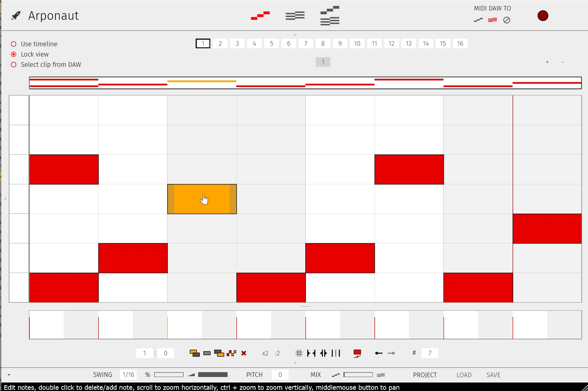
Task: Select pattern tab 16
Action: tap(460, 43)
